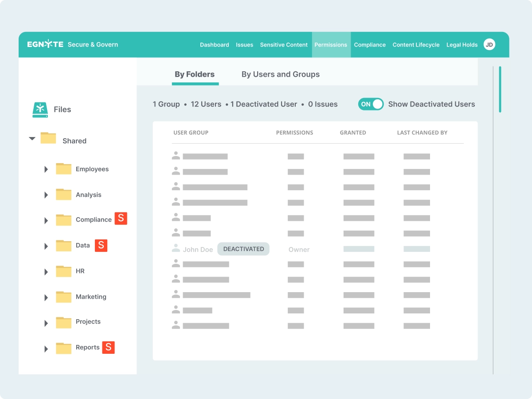Open the Files section via its icon
This screenshot has width=532, height=399.
tap(40, 109)
